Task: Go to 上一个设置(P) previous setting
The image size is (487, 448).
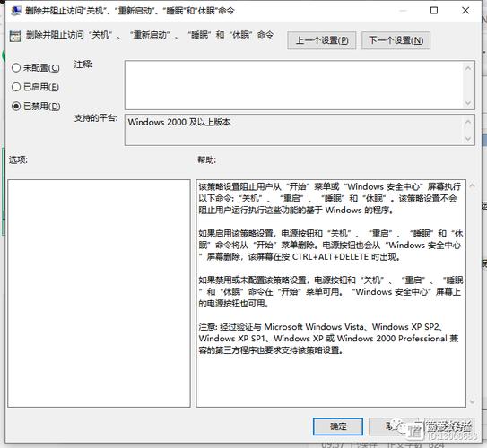Action: pyautogui.click(x=321, y=40)
